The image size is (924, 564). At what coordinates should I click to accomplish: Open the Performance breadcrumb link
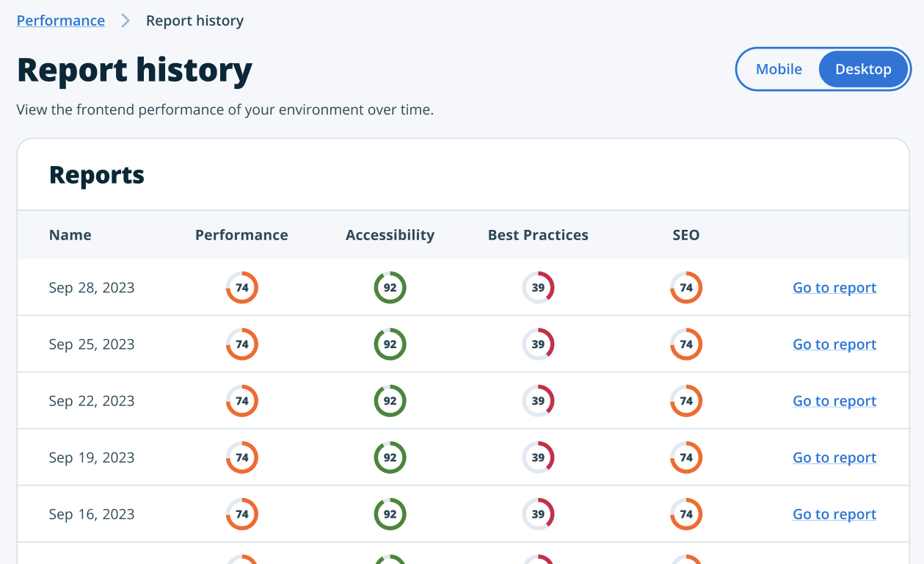point(60,21)
